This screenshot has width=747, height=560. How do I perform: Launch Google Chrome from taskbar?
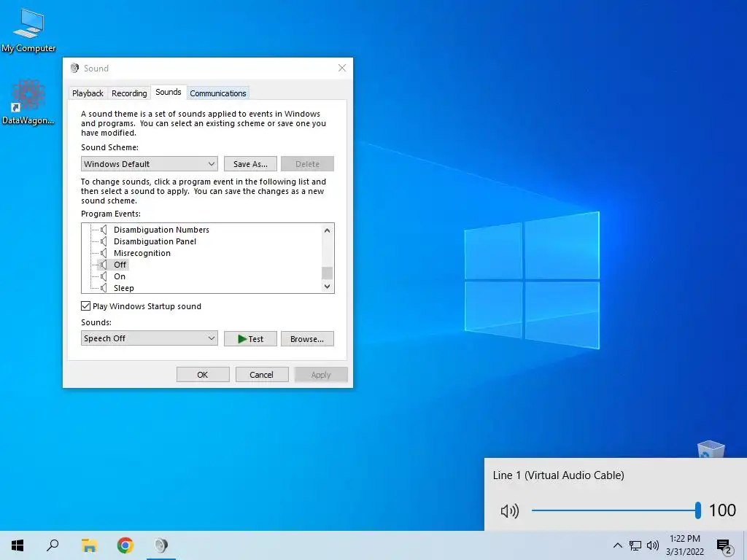pyautogui.click(x=125, y=545)
